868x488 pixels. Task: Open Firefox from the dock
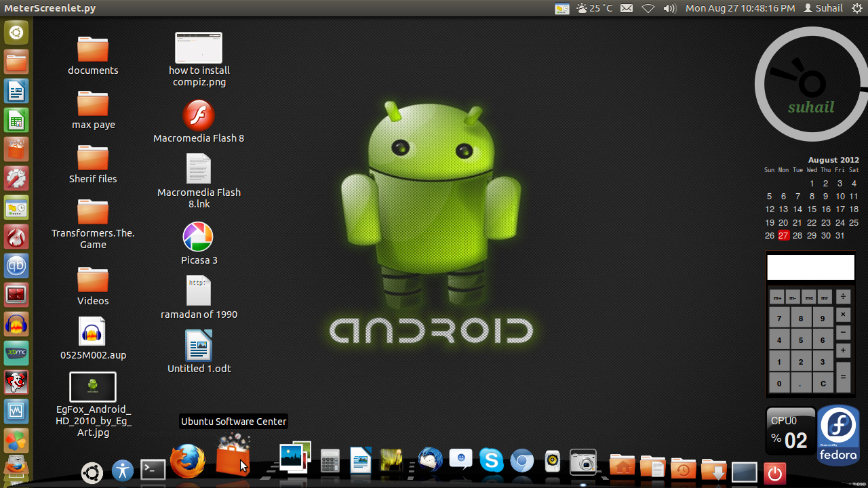click(188, 461)
